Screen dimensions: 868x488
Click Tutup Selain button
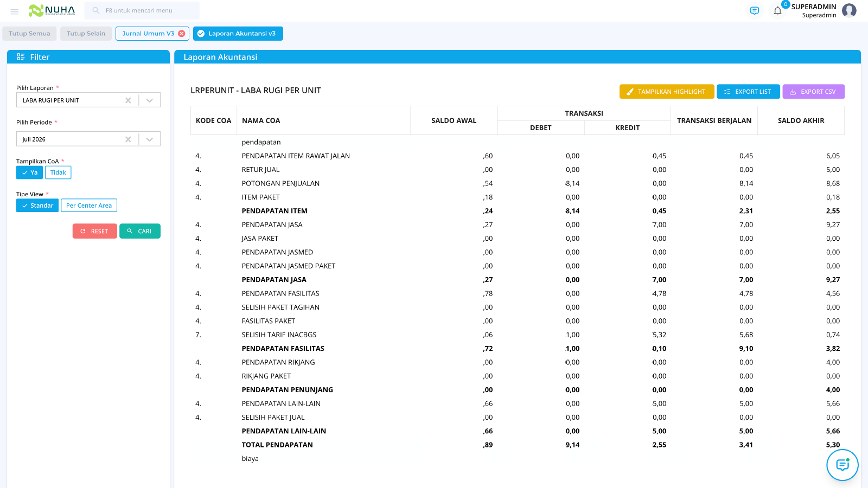86,34
